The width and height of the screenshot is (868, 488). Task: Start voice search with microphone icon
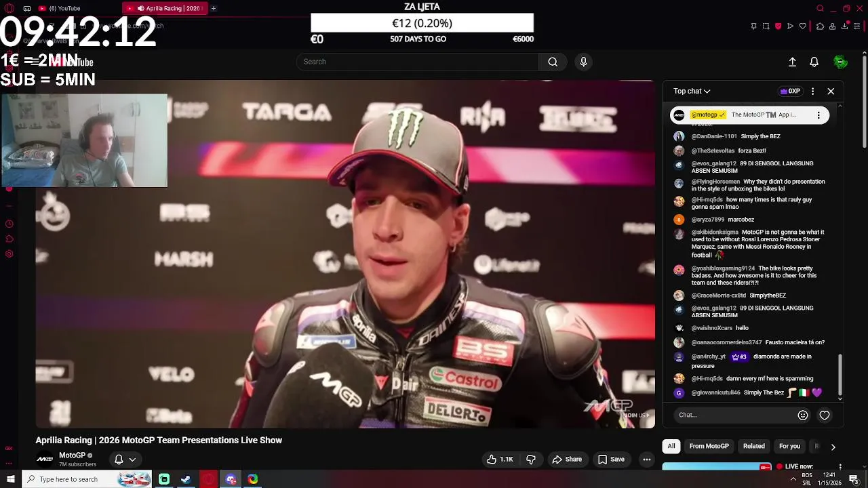(583, 62)
